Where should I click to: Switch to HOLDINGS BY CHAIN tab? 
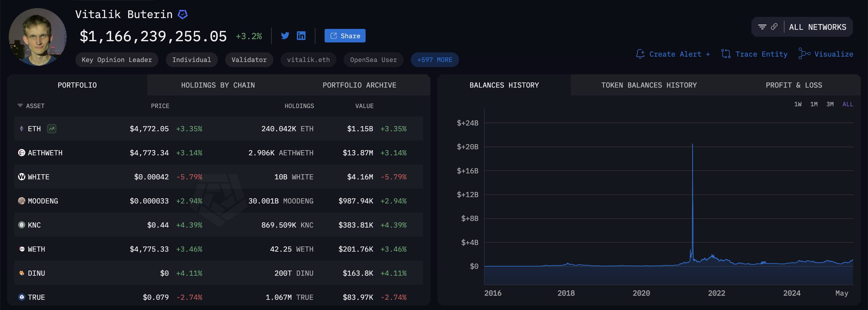(x=218, y=85)
